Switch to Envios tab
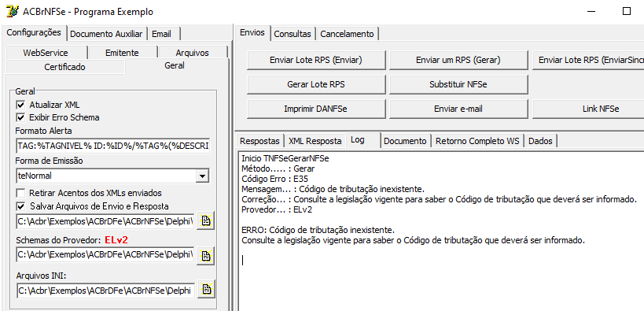 pos(252,32)
